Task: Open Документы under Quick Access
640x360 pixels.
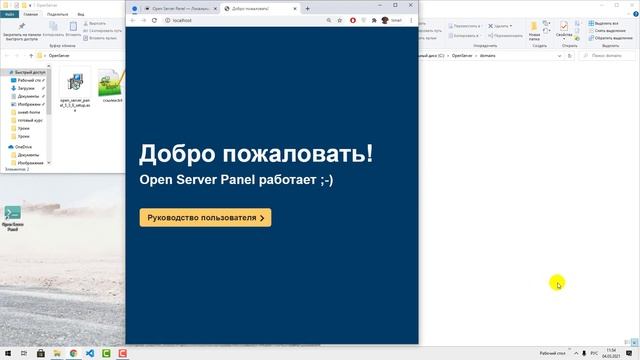Action: tap(27, 96)
